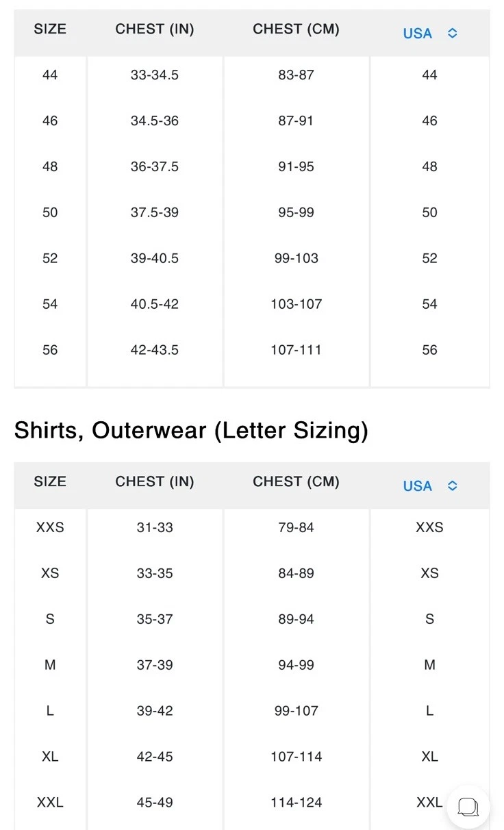Click the Shirts, Outerwear (Letter Sizing) heading
504x830 pixels.
coord(191,431)
